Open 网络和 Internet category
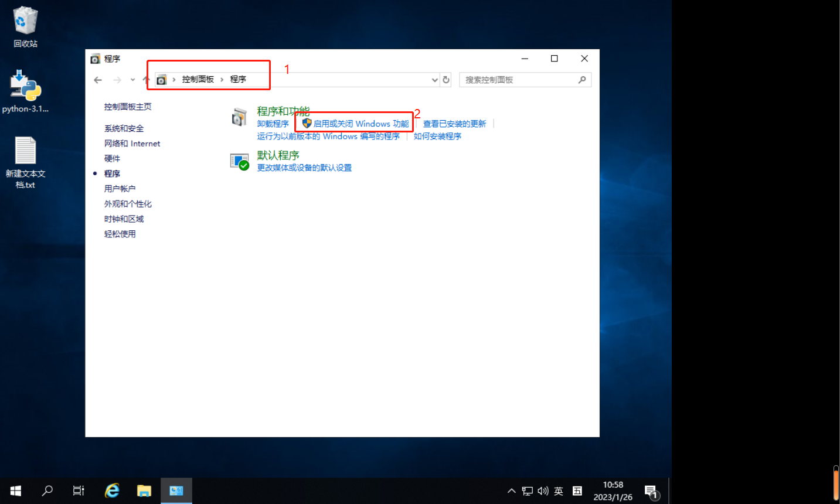This screenshot has height=504, width=840. (x=132, y=144)
